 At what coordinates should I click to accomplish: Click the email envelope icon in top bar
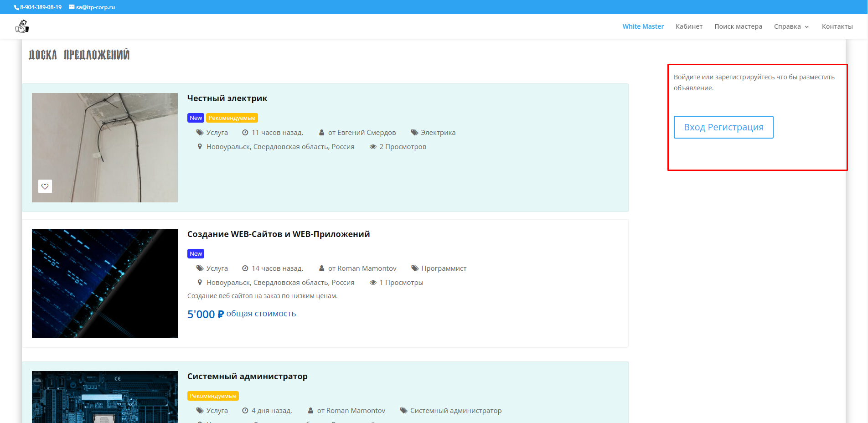[x=72, y=7]
